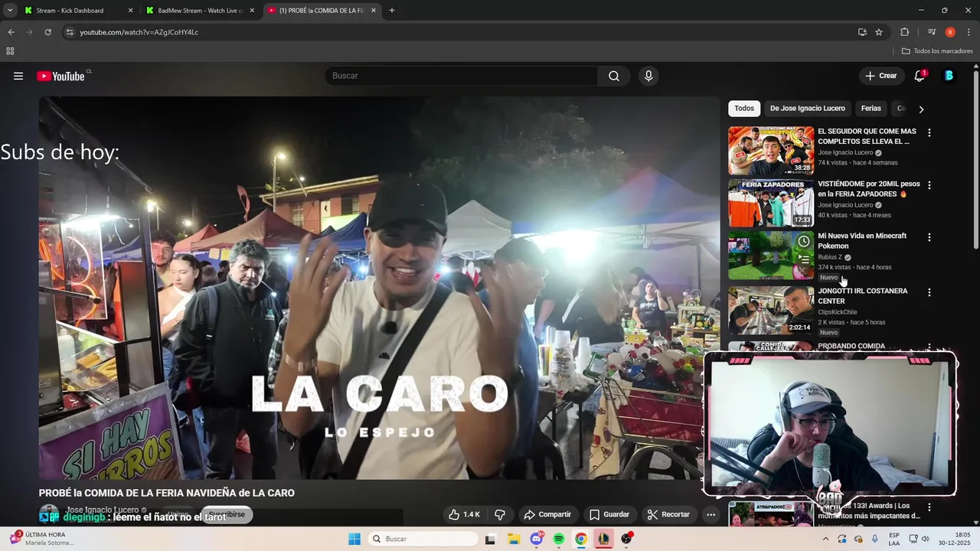Open Mi Nueva Vida en Minecraft Pokemon title

pyautogui.click(x=862, y=241)
